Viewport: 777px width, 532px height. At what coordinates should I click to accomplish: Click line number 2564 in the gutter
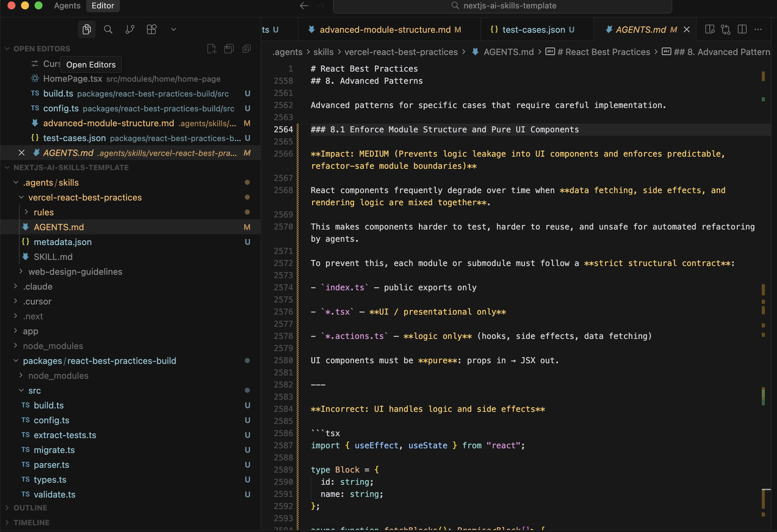tap(283, 130)
